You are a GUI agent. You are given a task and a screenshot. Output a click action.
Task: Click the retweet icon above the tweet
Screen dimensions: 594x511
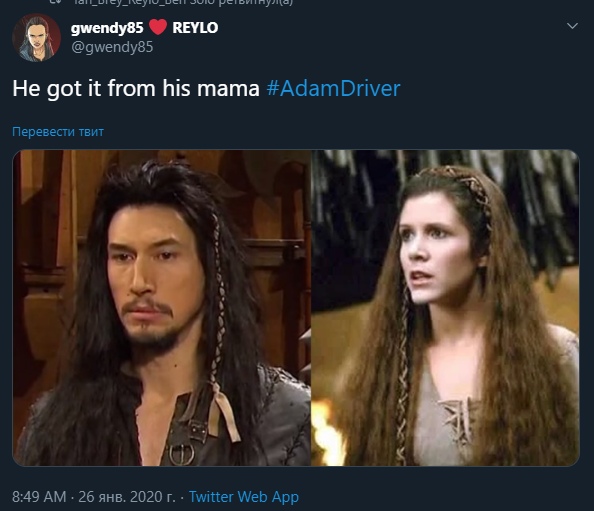(56, 2)
